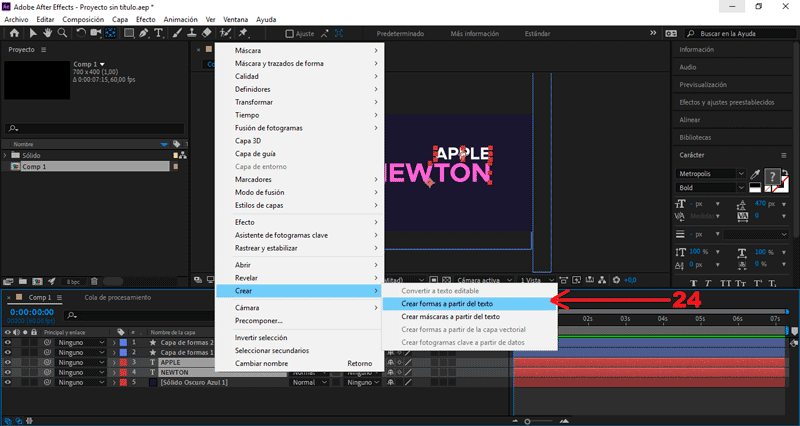Select the Estándar workspace
This screenshot has width=800, height=426.
(537, 34)
